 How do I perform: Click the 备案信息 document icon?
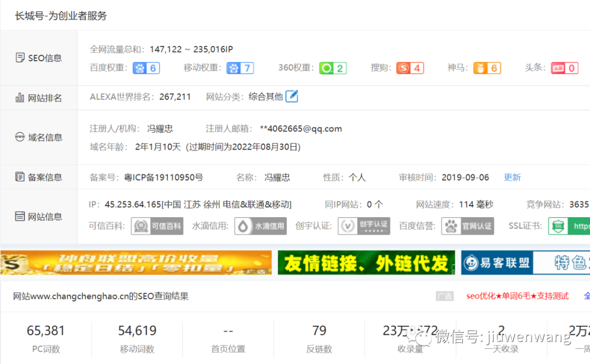tap(20, 177)
